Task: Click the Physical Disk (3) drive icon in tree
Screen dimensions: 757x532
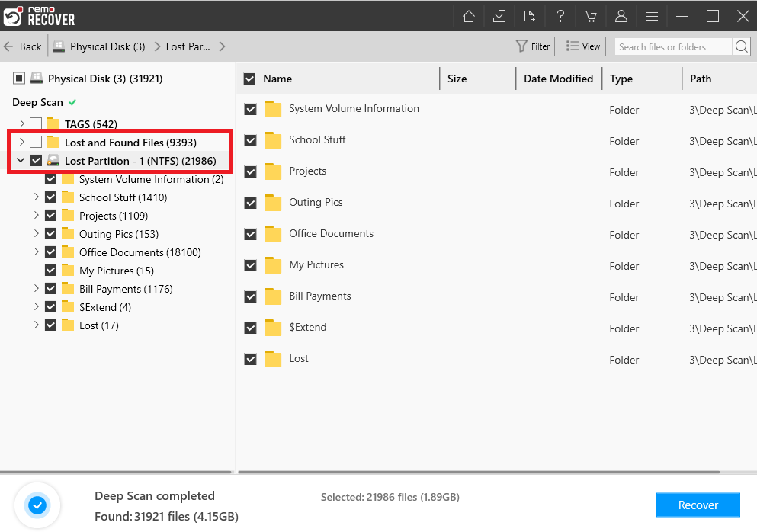Action: 37,79
